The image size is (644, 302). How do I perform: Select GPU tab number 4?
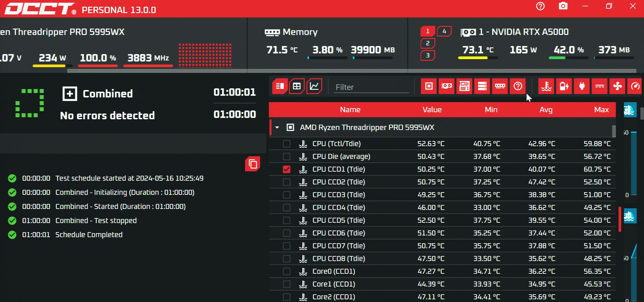click(x=444, y=31)
